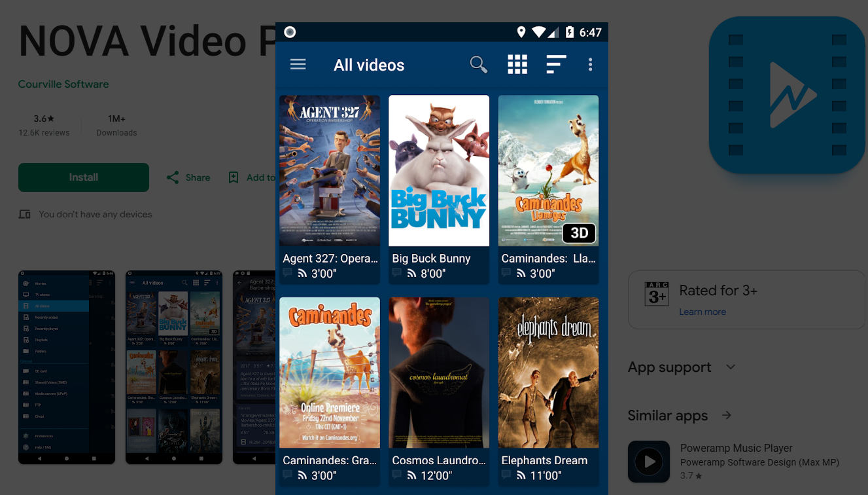The height and width of the screenshot is (495, 868).
Task: Open the hamburger menu in All videos
Action: [298, 64]
